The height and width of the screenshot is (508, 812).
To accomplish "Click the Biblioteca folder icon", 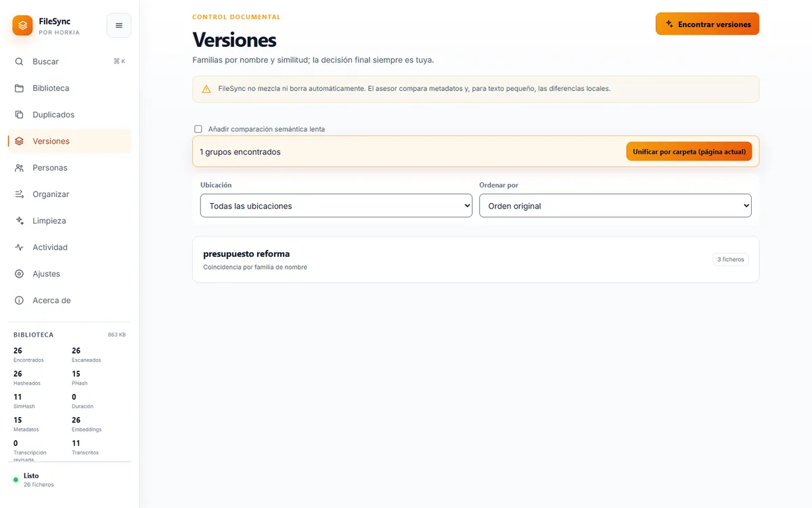I will click(19, 88).
